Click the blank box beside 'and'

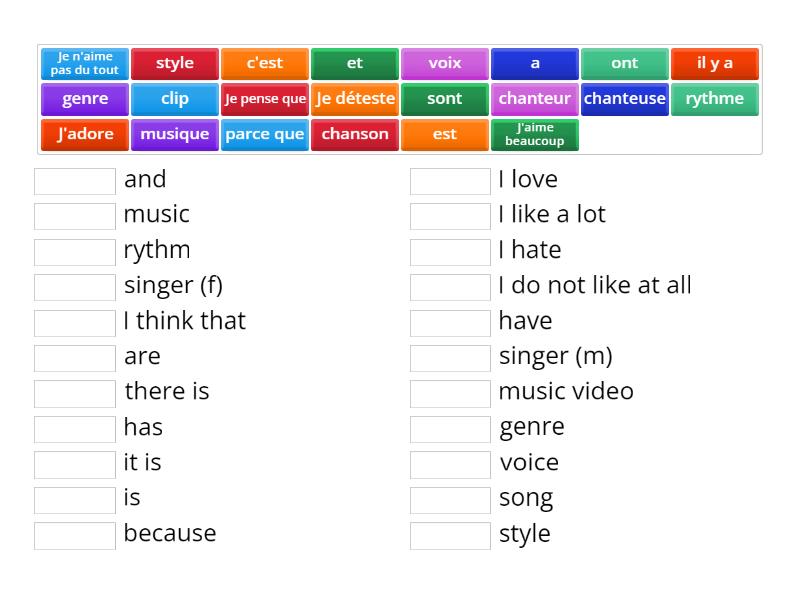point(74,180)
